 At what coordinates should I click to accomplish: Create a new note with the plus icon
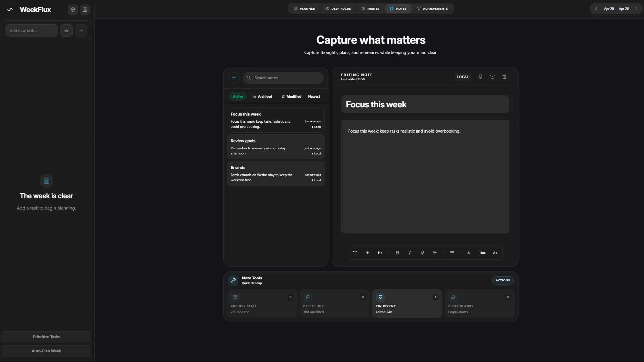coord(233,78)
